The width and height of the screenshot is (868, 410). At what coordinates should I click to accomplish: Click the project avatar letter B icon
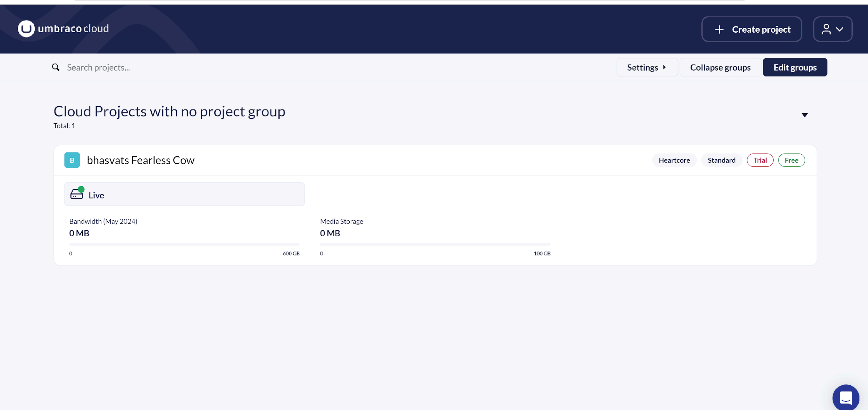72,160
